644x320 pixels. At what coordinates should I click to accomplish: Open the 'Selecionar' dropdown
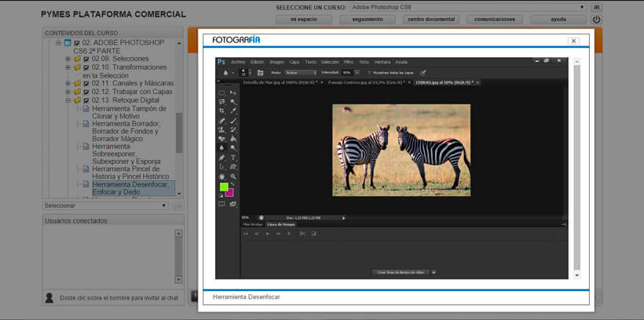(x=105, y=205)
